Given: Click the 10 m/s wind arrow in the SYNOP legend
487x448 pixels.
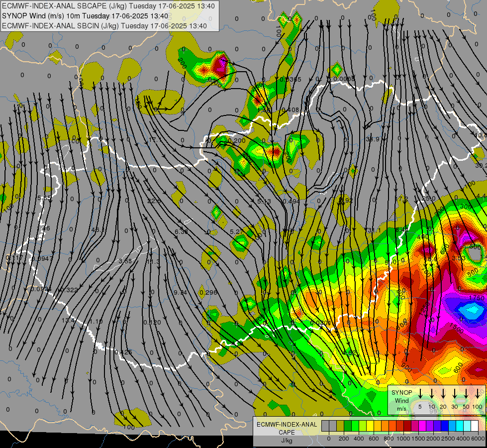Looking at the screenshot, I should pyautogui.click(x=432, y=393).
